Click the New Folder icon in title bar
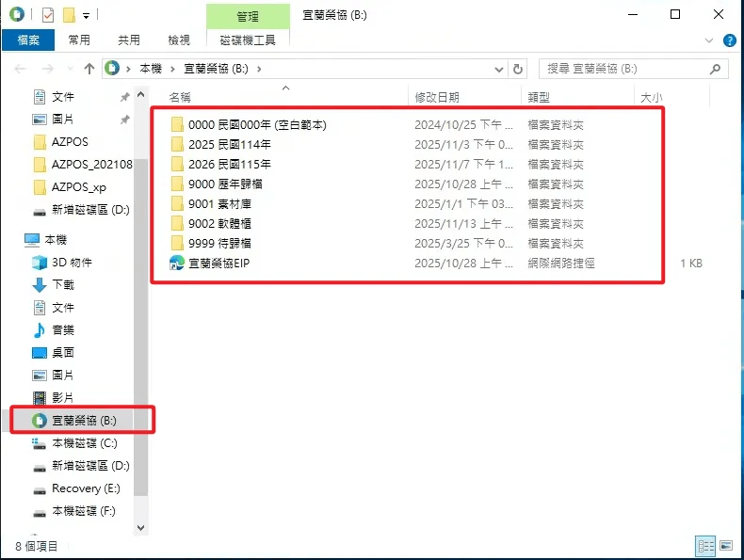744x560 pixels. (x=69, y=15)
